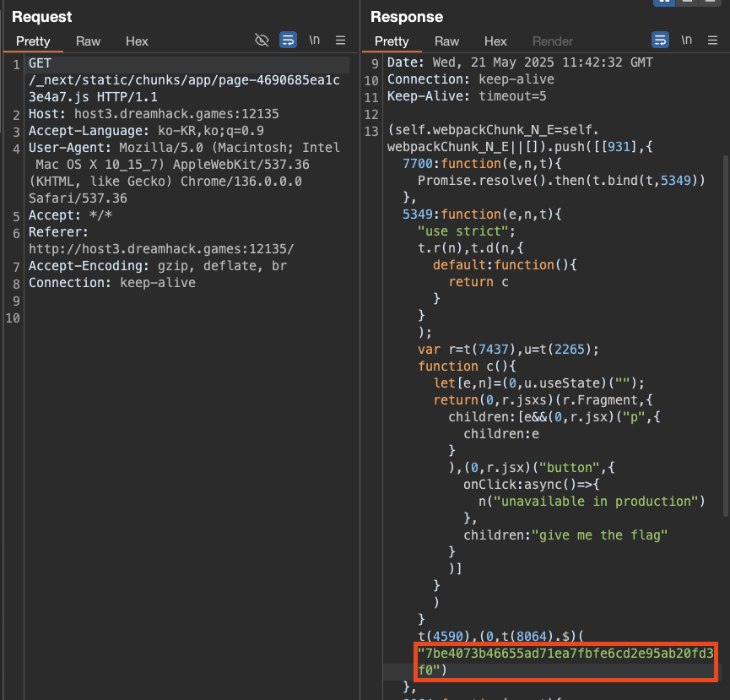Viewport: 730px width, 700px height.
Task: Select the Pretty tab in Response
Action: (x=392, y=41)
